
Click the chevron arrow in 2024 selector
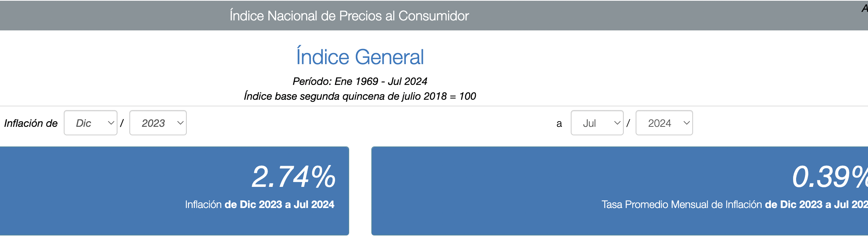coord(686,123)
